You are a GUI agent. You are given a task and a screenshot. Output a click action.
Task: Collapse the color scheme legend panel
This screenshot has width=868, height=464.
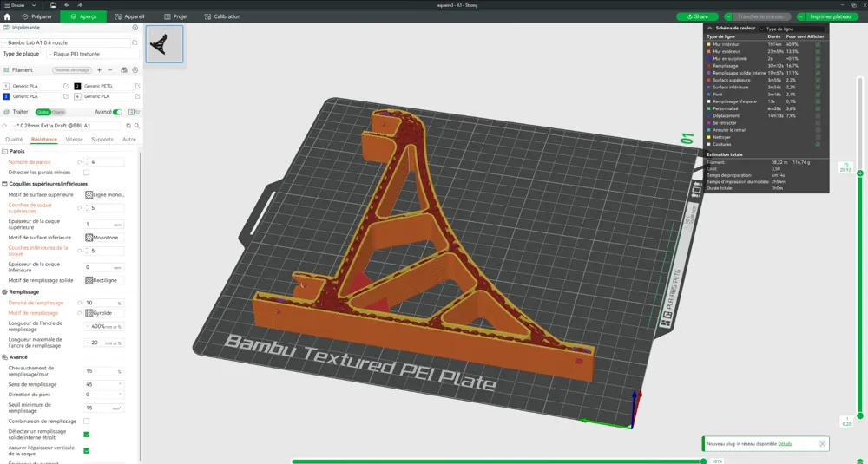click(x=710, y=29)
